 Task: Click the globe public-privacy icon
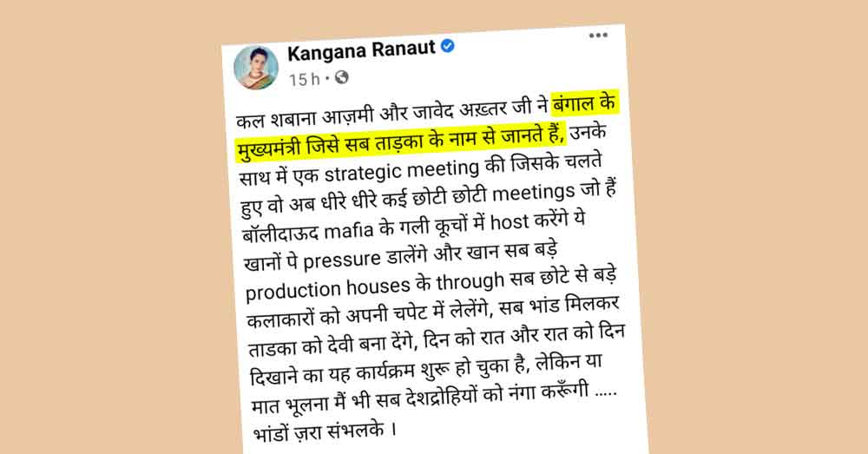point(341,77)
